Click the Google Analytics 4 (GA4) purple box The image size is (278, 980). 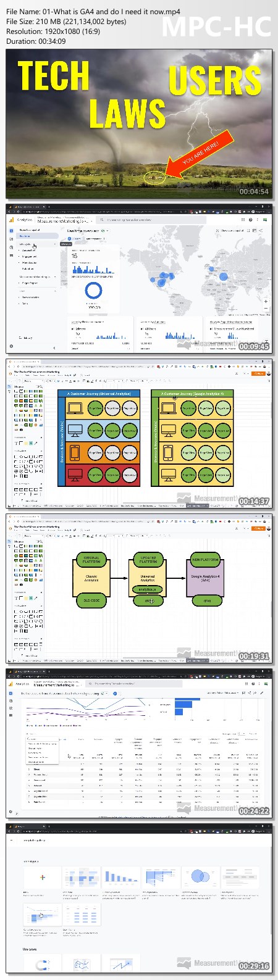204,578
